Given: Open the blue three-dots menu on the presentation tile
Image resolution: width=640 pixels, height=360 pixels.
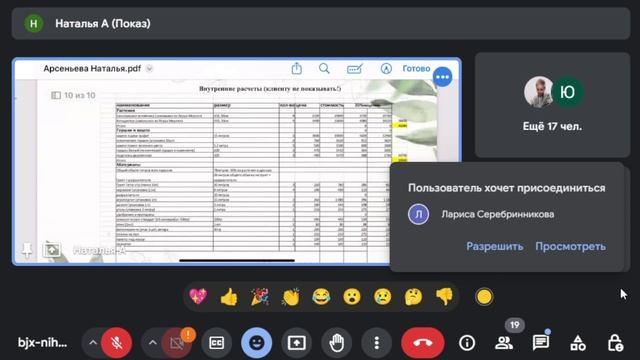Looking at the screenshot, I should click(443, 77).
